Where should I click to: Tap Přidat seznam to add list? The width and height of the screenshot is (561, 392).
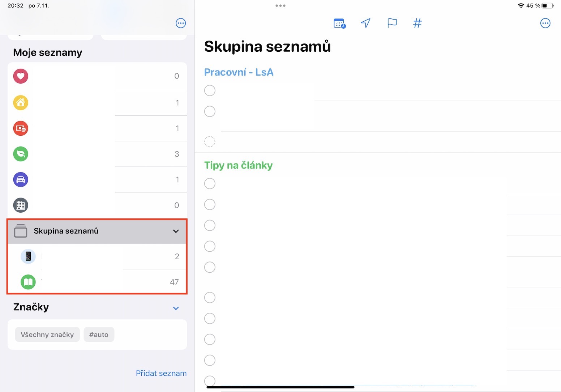pyautogui.click(x=161, y=373)
